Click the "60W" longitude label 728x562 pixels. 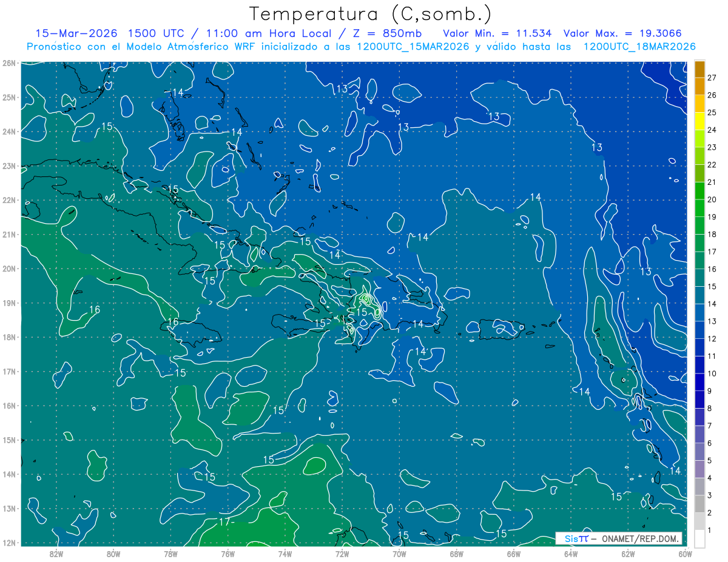(x=685, y=554)
